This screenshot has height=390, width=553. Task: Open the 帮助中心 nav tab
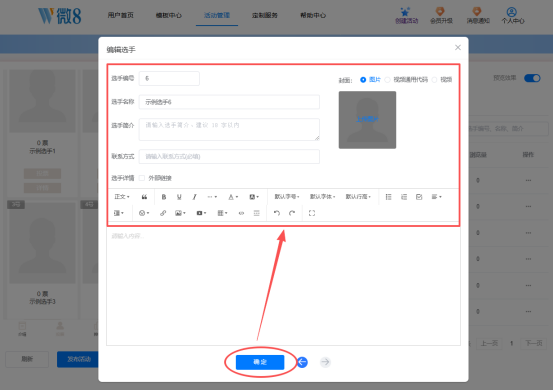(313, 15)
